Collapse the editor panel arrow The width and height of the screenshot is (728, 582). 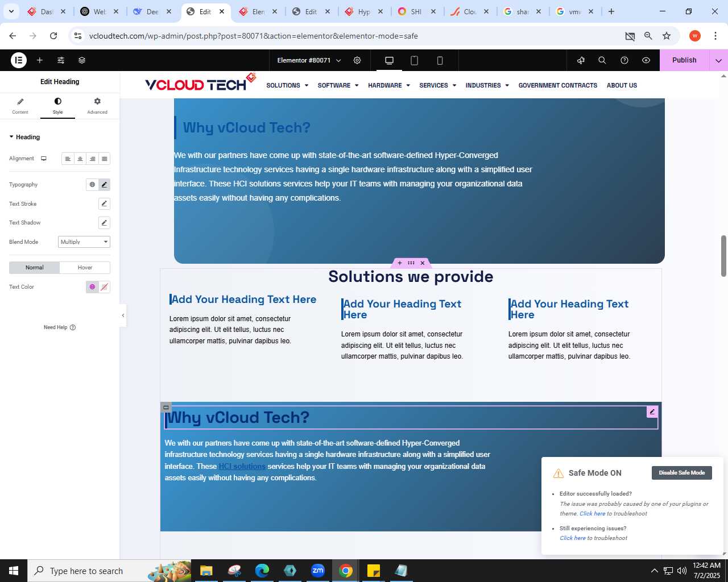(x=123, y=315)
